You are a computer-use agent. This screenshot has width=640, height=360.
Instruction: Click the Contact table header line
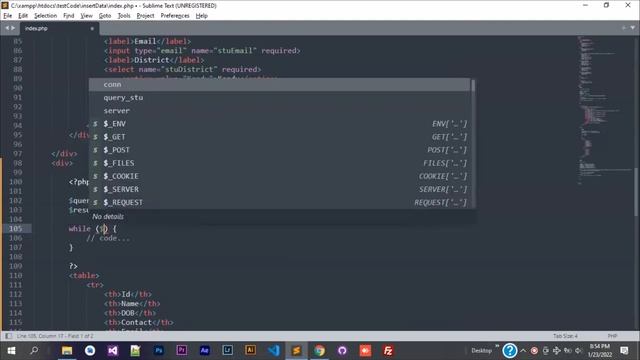(139, 322)
